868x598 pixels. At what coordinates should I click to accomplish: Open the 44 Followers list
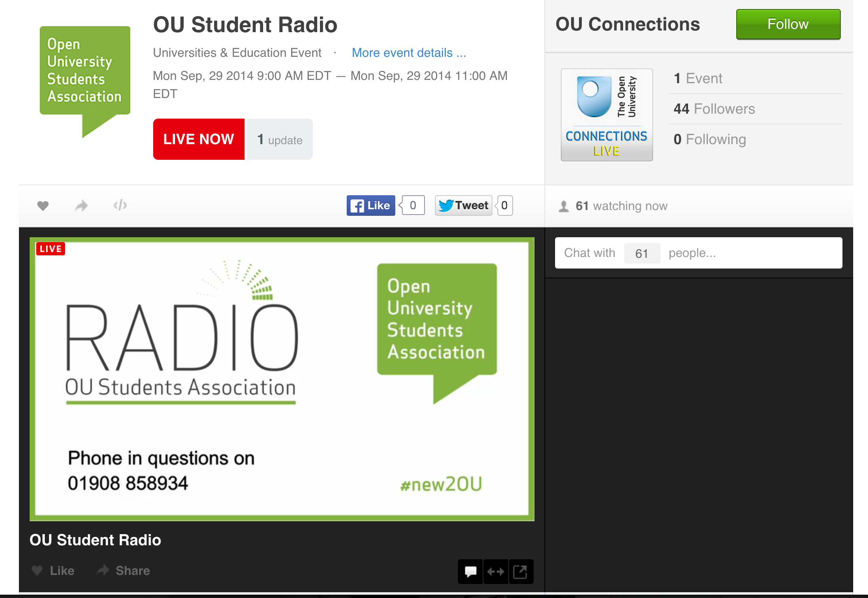pyautogui.click(x=714, y=109)
